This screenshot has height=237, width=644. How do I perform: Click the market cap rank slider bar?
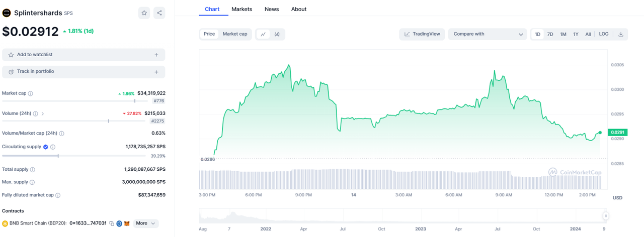coord(75,101)
